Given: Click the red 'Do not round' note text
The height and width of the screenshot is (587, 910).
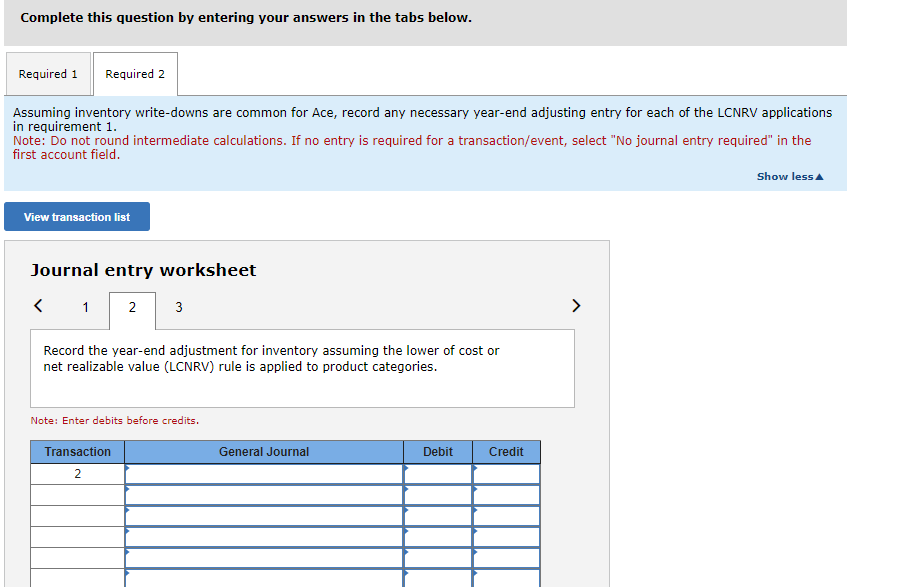Looking at the screenshot, I should 412,147.
